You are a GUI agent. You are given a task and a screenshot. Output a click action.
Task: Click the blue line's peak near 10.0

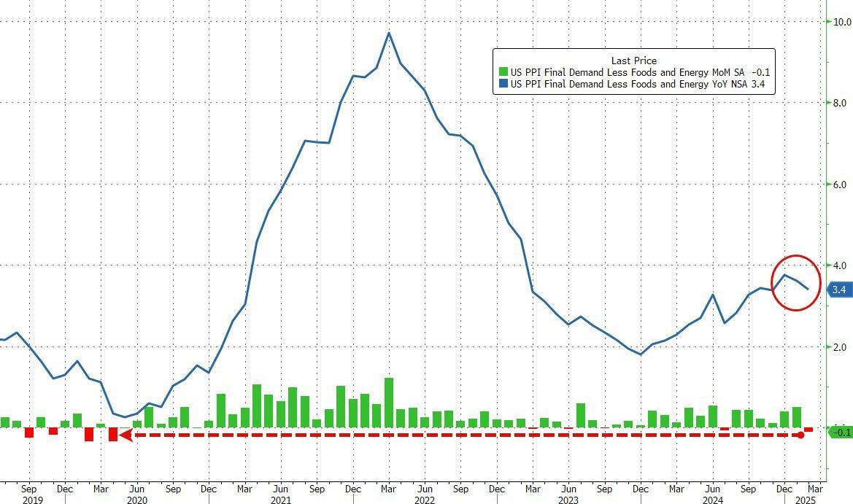tap(389, 33)
